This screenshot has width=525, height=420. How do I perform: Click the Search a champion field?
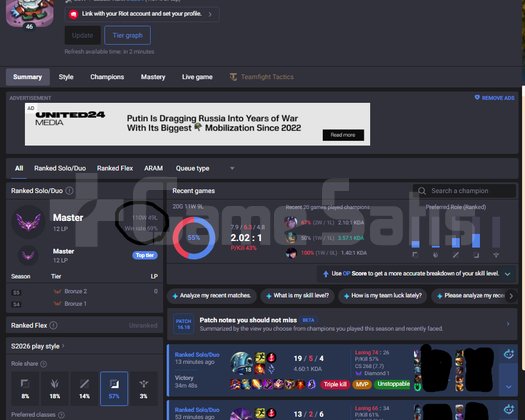464,191
